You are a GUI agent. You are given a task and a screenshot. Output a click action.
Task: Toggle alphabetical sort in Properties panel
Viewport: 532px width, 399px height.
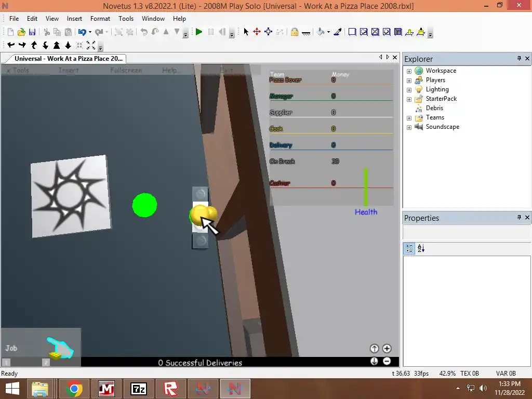pyautogui.click(x=421, y=248)
